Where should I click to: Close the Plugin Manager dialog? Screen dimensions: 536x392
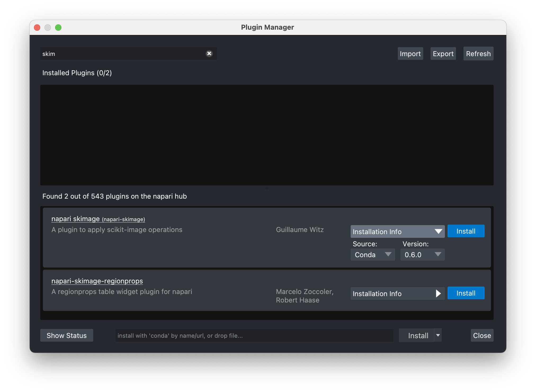click(x=482, y=335)
